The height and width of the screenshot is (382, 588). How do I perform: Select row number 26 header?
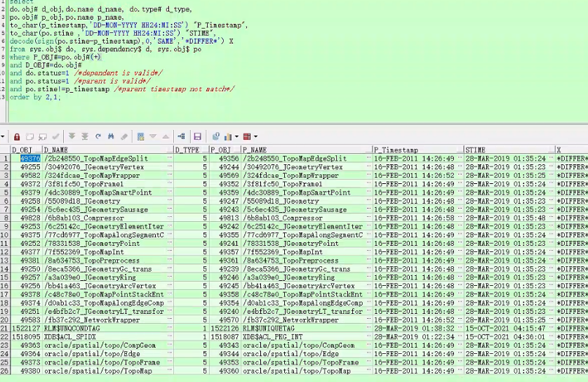point(5,371)
